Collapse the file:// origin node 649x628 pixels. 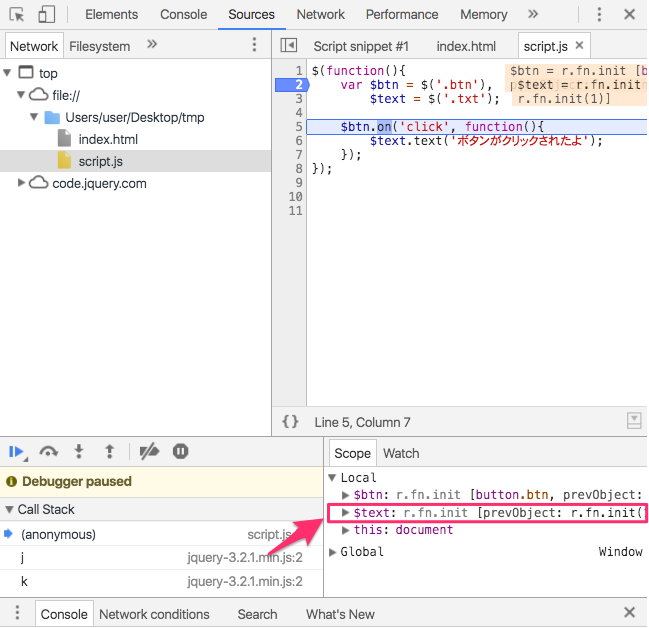click(21, 95)
